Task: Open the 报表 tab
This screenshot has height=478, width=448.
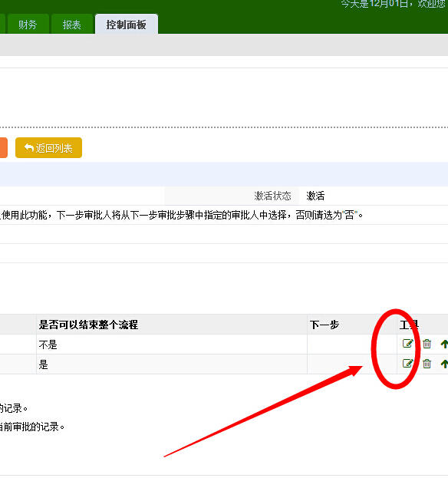Action: [72, 24]
